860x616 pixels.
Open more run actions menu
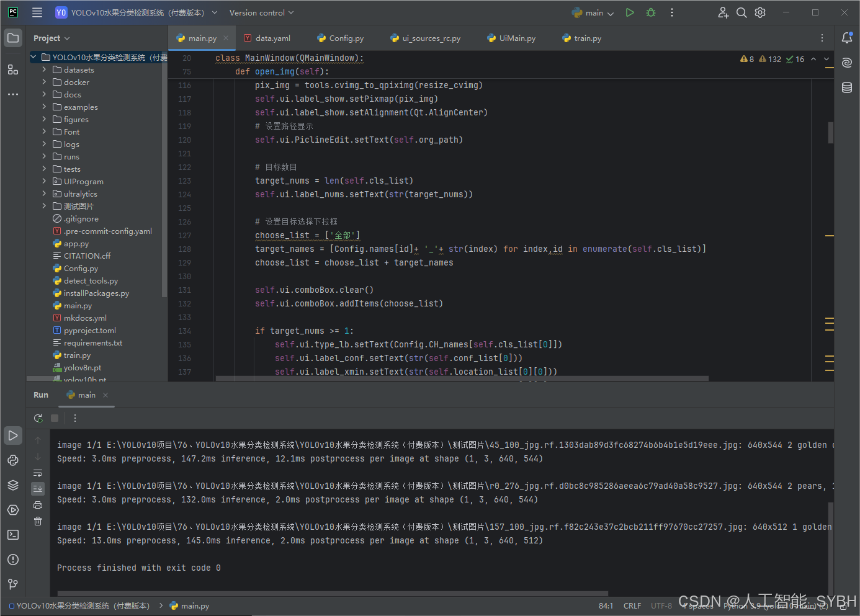(x=672, y=12)
